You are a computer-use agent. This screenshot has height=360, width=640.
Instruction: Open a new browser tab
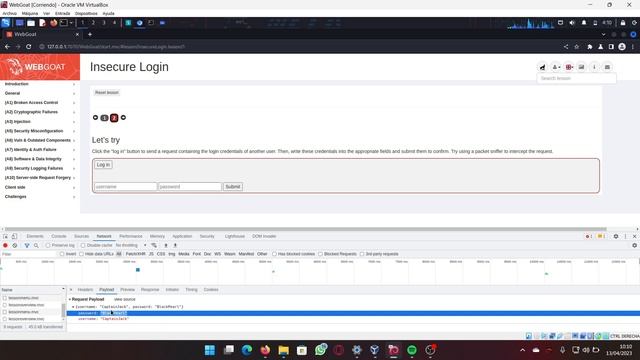90,34
